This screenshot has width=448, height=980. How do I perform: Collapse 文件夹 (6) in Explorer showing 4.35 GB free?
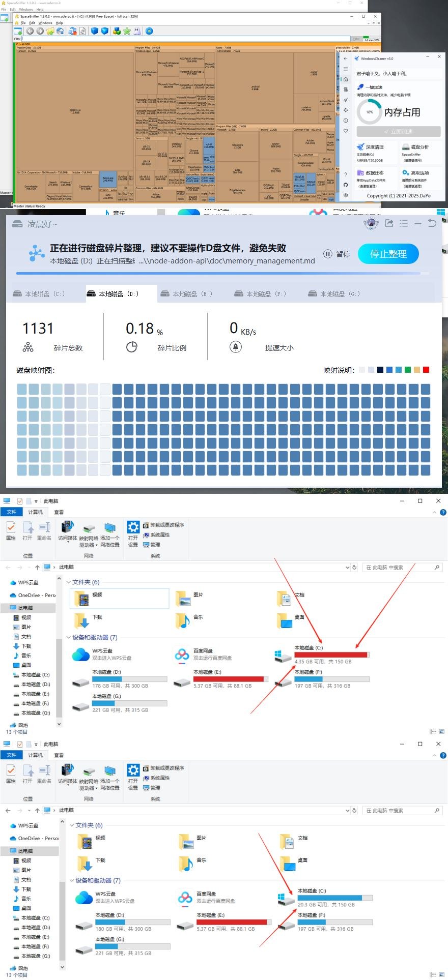[x=69, y=582]
